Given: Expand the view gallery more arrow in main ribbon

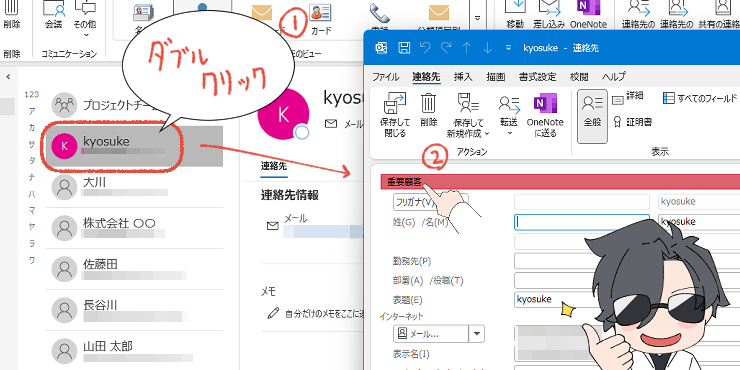Looking at the screenshot, I should [x=477, y=18].
